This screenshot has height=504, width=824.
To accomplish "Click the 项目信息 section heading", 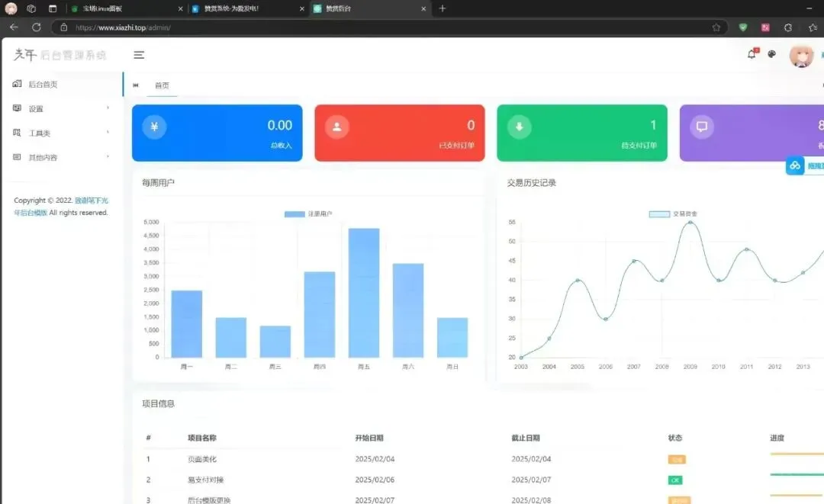I will [x=158, y=403].
